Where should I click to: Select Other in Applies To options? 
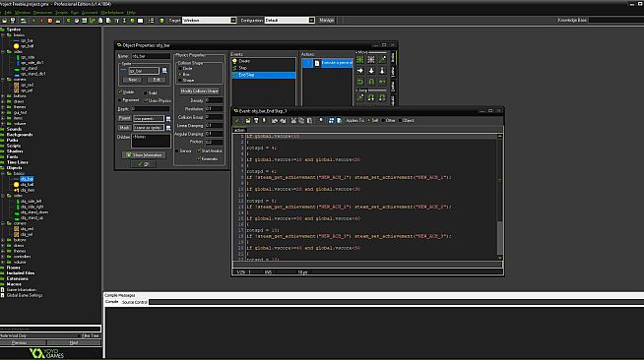[x=384, y=121]
